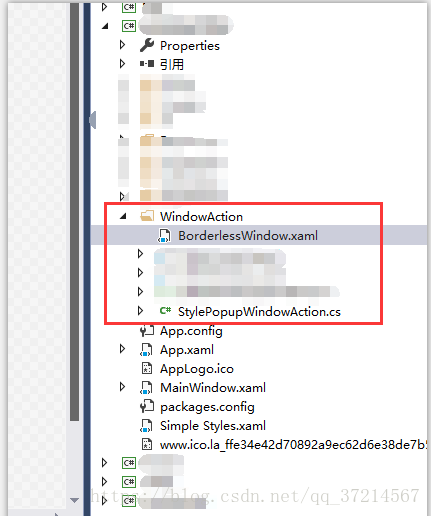Collapse the WindowAction folder
Screen dimensions: 431x516
click(123, 217)
